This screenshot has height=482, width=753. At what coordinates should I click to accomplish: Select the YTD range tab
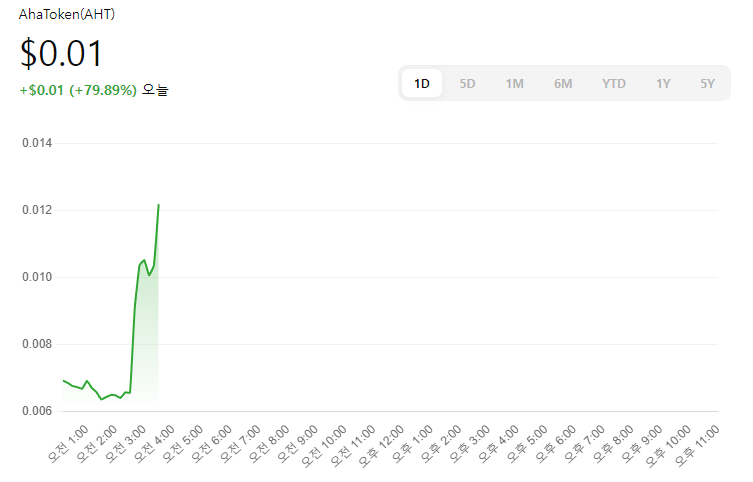click(x=614, y=84)
